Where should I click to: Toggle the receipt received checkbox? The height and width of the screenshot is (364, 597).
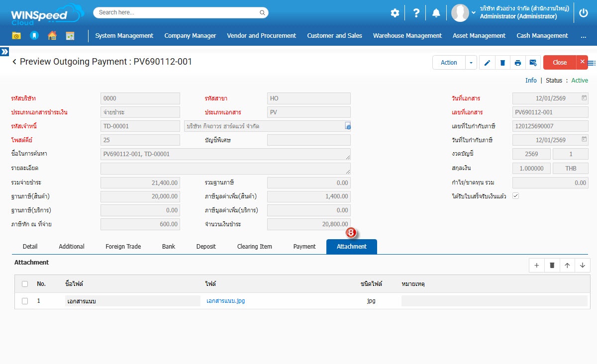tap(515, 196)
